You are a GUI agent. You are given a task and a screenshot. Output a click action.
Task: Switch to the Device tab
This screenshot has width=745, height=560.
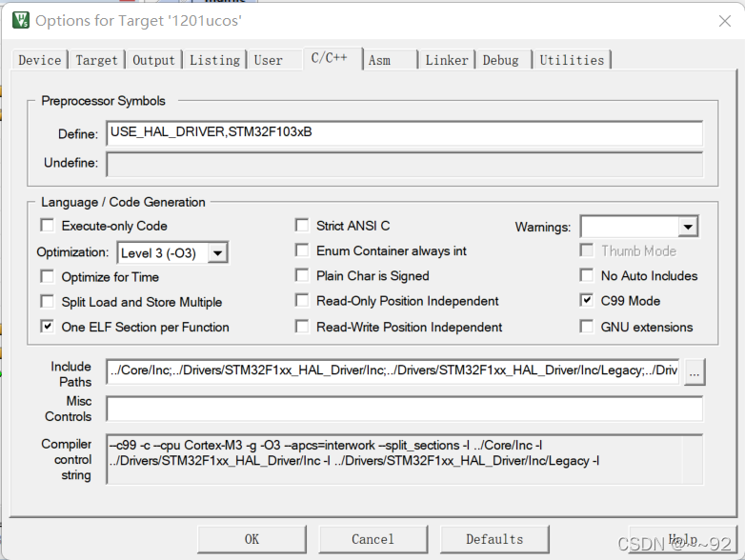[39, 60]
